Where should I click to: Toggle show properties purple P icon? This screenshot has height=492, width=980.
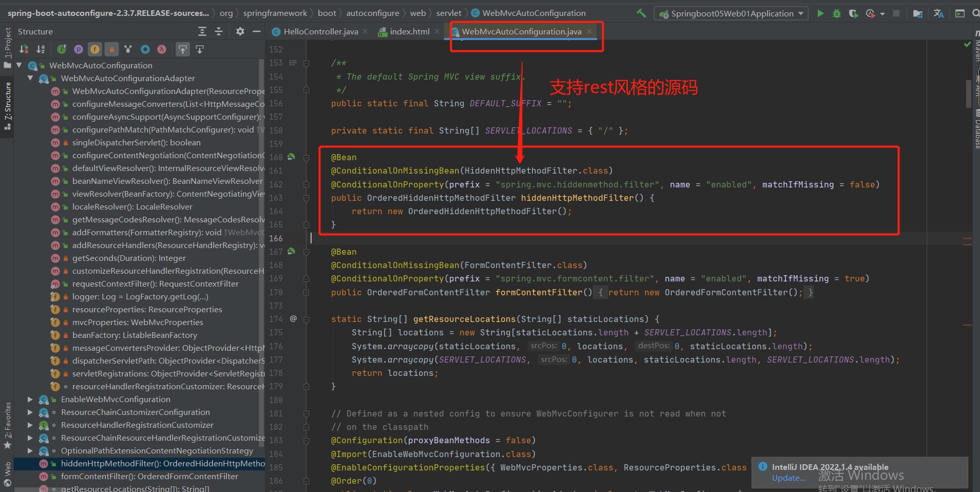[79, 49]
